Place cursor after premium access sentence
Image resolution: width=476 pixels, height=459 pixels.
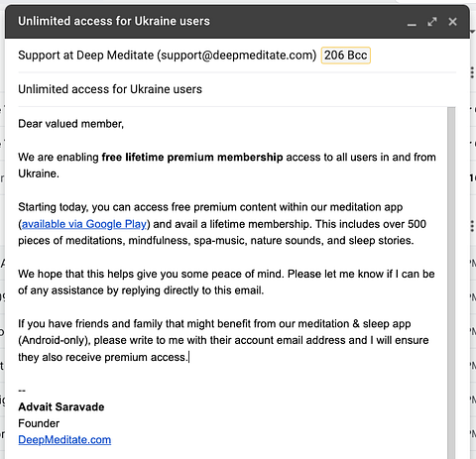pyautogui.click(x=188, y=357)
